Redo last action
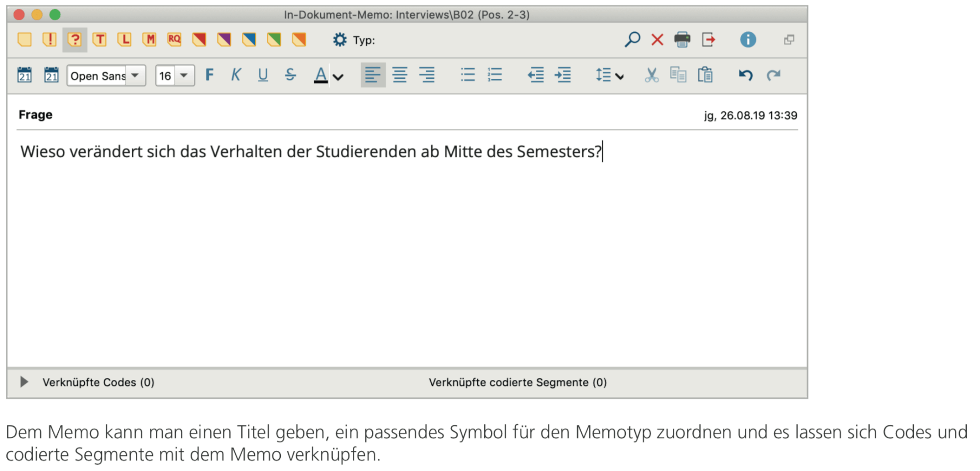This screenshot has height=471, width=980. point(773,75)
